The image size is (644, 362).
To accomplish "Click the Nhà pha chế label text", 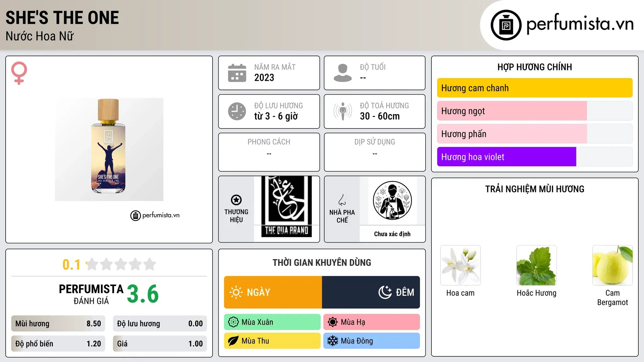I will pos(342,216).
